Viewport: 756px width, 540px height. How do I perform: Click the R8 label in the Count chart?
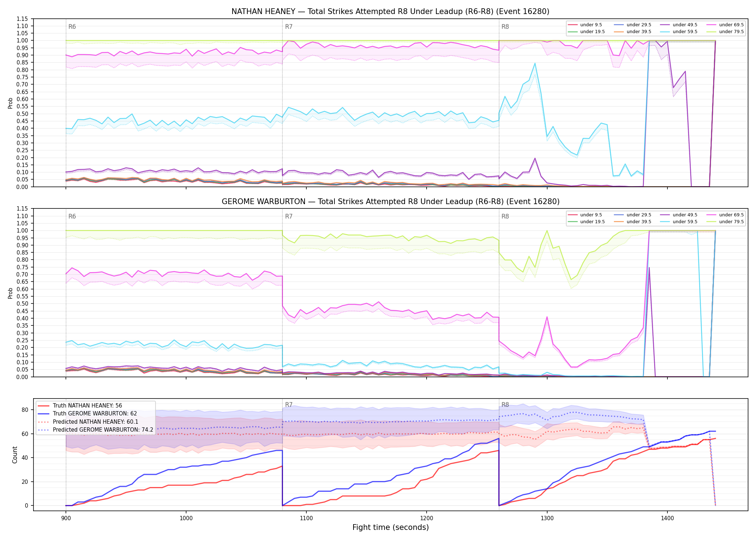point(505,405)
